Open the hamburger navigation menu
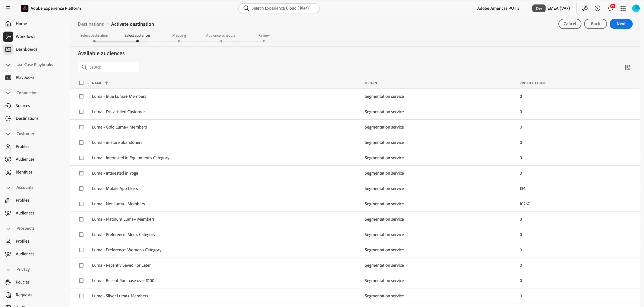644x307 pixels. click(8, 8)
